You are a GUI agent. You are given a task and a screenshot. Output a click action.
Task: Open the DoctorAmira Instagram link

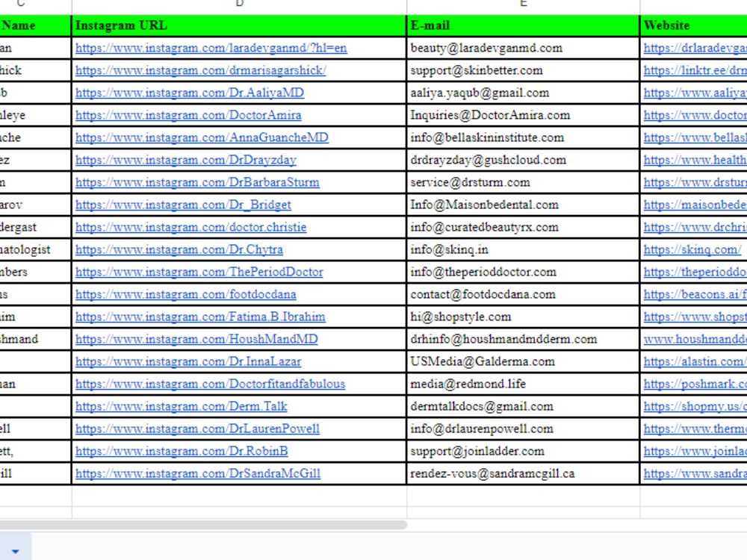[x=188, y=115]
